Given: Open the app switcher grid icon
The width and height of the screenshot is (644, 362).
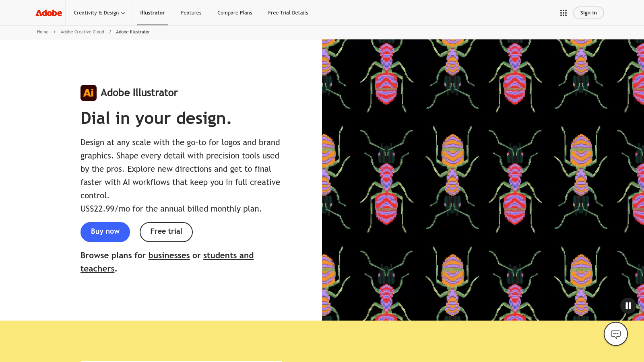Looking at the screenshot, I should tap(563, 13).
